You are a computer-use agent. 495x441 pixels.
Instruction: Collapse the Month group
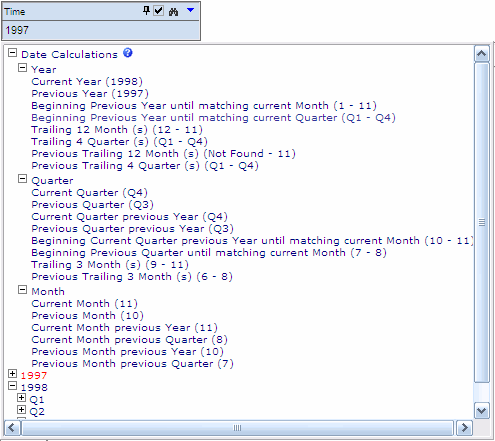[22, 290]
